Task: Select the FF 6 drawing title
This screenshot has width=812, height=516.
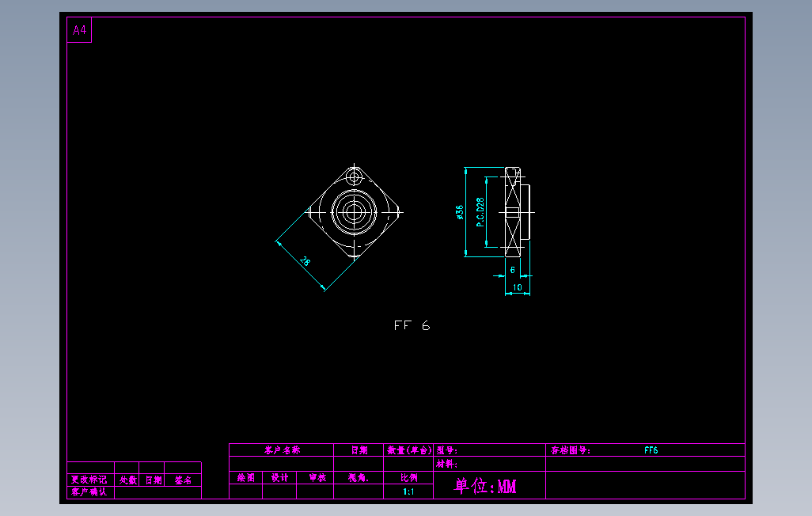Action: tap(412, 325)
